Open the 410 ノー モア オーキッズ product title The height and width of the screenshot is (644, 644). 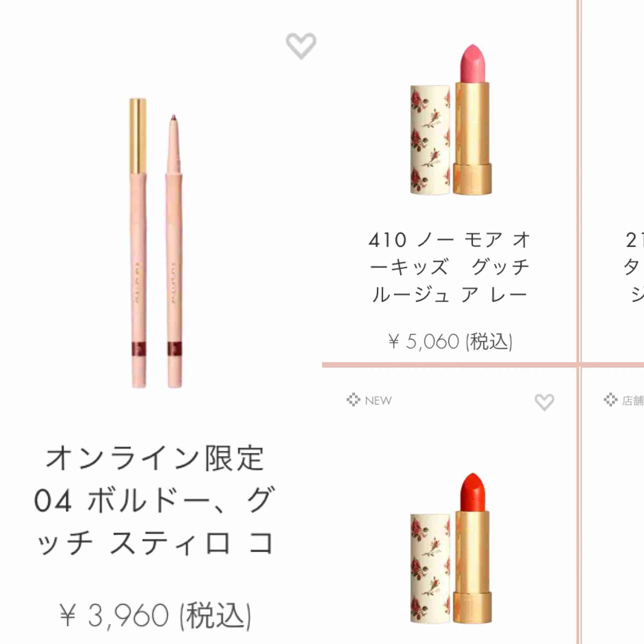tap(450, 268)
